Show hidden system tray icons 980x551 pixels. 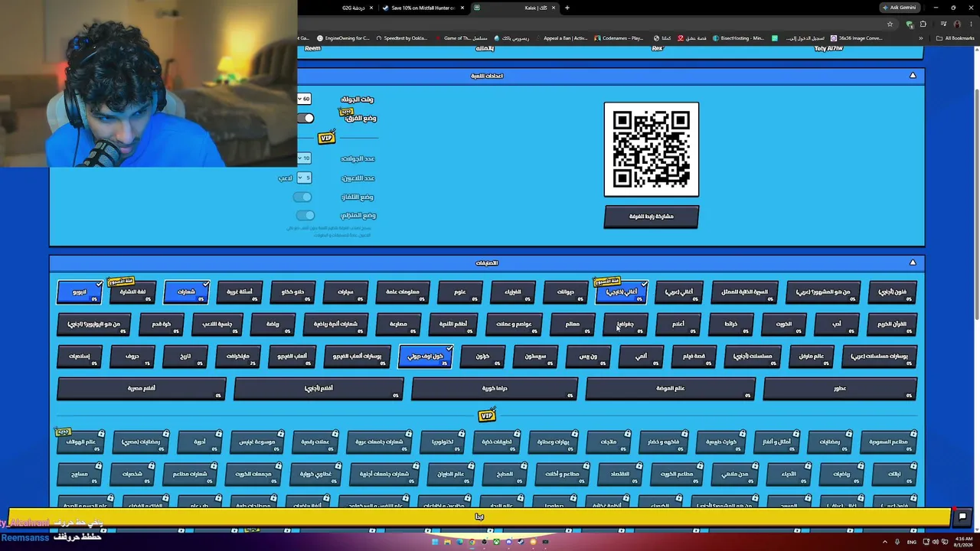click(x=885, y=542)
